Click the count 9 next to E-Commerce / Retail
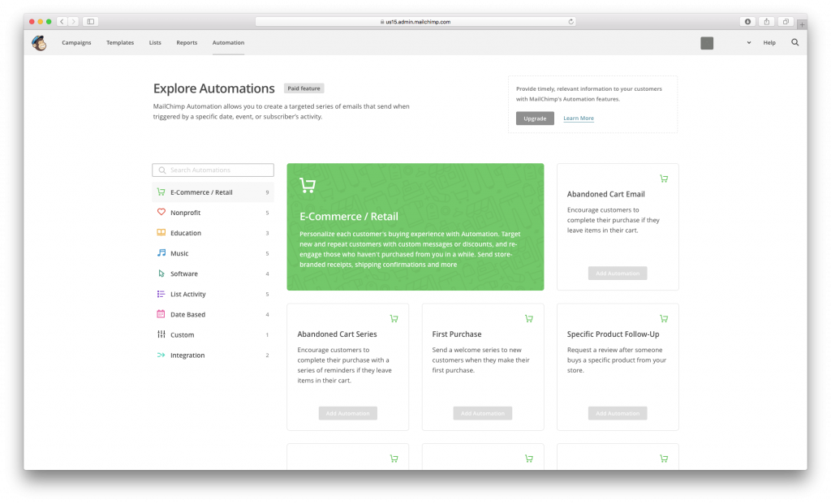The height and width of the screenshot is (504, 831). [267, 192]
